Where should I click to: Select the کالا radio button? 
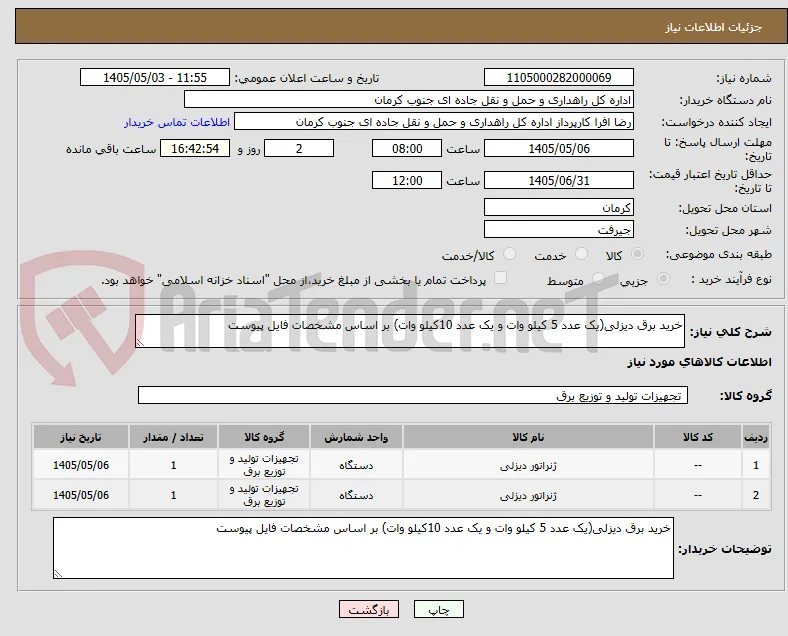pos(637,254)
